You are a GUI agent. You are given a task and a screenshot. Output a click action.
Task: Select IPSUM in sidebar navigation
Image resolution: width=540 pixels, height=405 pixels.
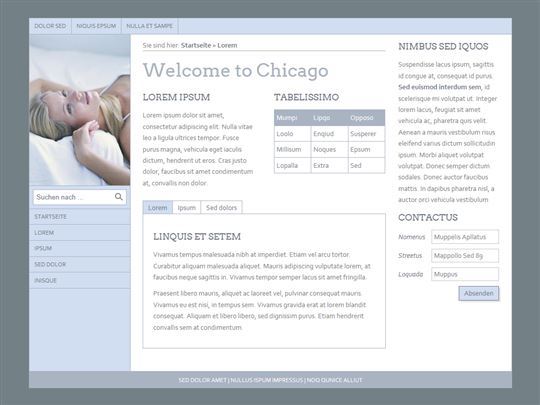point(80,248)
